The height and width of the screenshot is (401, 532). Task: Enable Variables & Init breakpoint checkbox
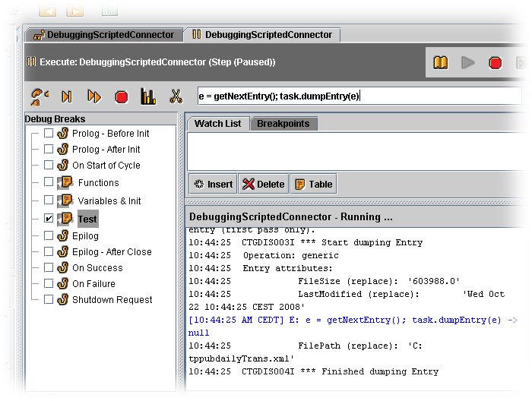(49, 200)
